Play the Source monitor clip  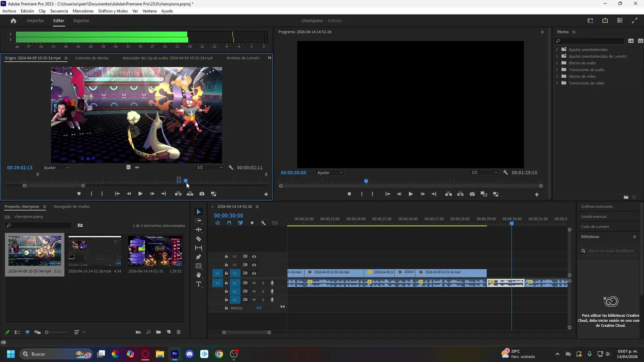point(140,194)
